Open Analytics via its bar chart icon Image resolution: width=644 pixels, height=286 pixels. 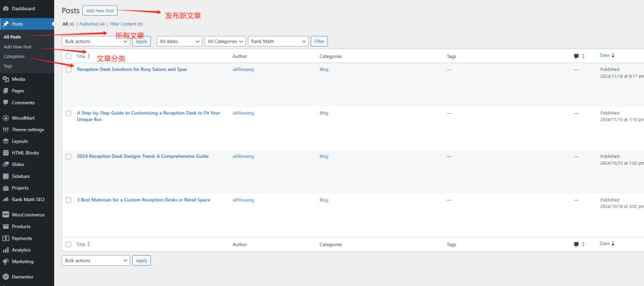6,250
